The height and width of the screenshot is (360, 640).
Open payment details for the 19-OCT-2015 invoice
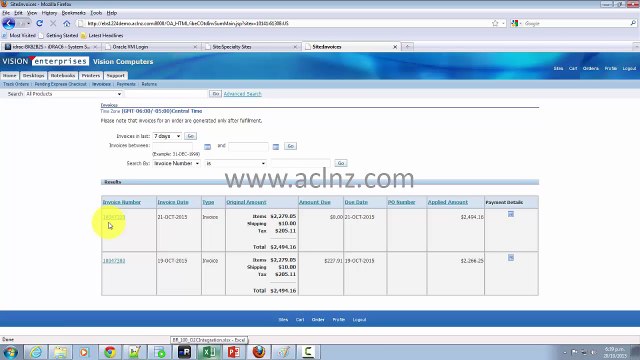511,258
